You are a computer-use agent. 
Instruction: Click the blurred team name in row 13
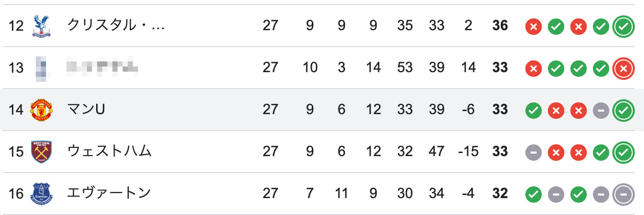pos(103,67)
